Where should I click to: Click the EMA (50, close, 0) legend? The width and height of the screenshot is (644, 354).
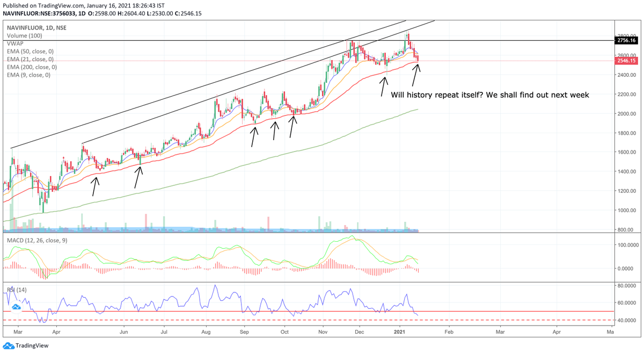point(30,52)
